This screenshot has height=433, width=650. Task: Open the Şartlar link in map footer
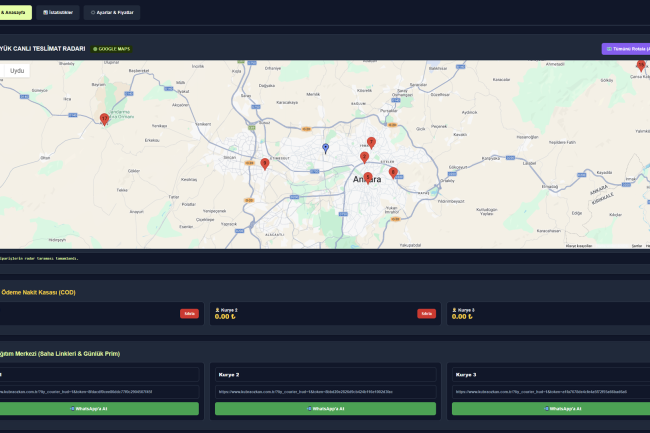point(637,246)
